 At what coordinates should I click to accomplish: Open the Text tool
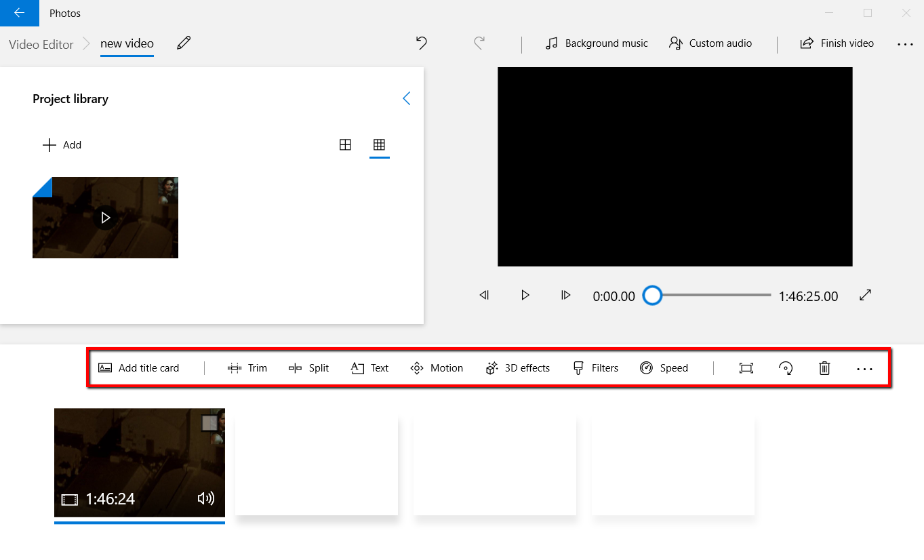(369, 367)
